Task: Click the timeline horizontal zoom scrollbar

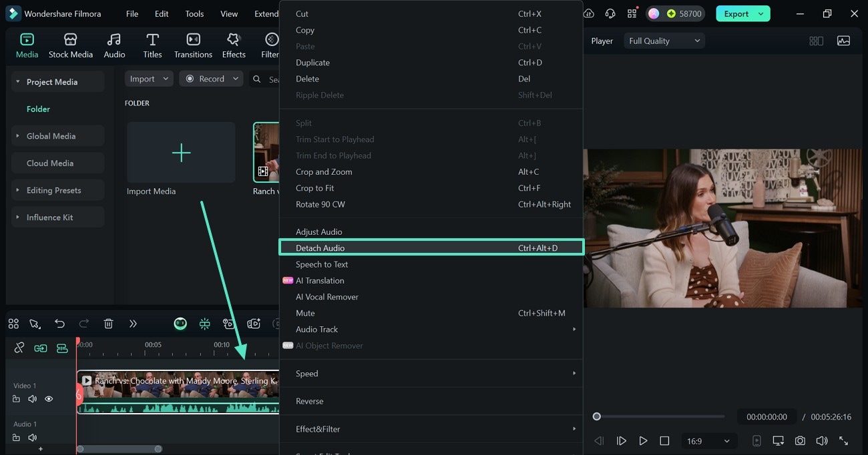Action: (119, 449)
